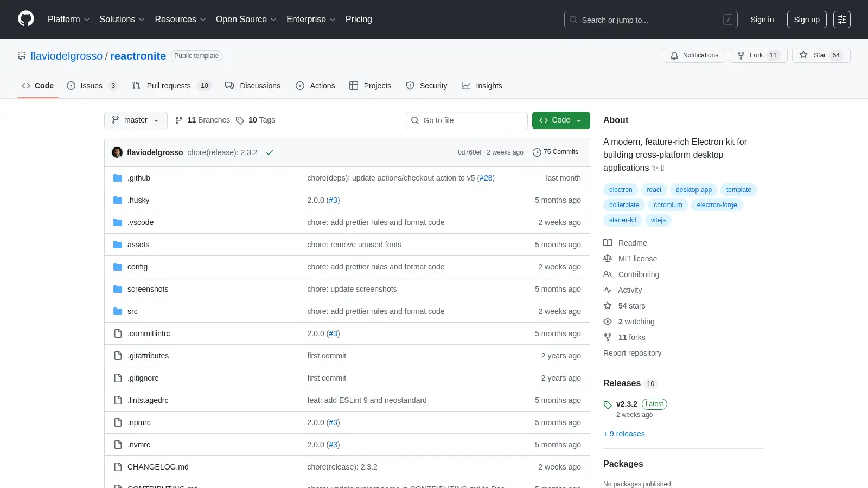Open the + 9 releases link
This screenshot has width=868, height=488.
click(x=624, y=434)
